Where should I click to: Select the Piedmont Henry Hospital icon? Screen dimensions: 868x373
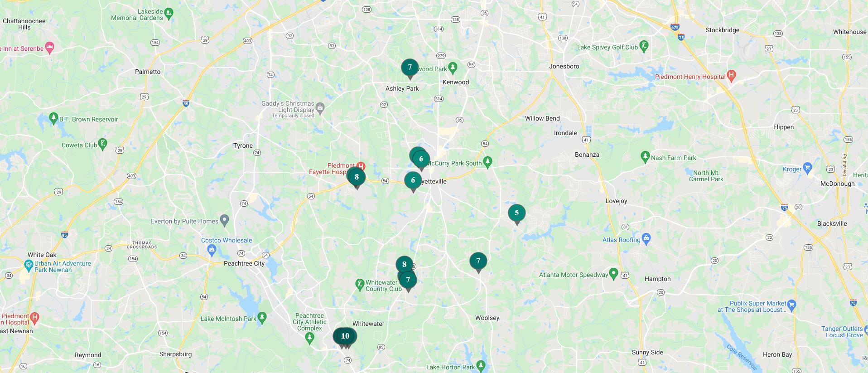point(731,76)
